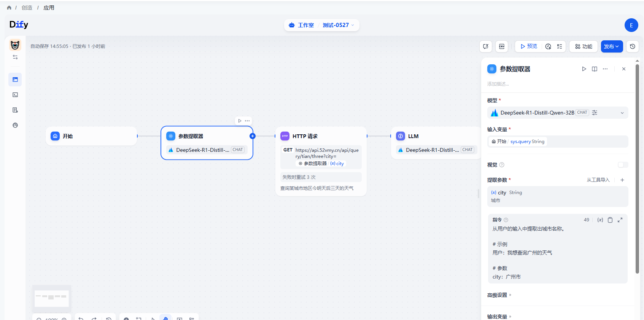Open the logs icon in left sidebar
The height and width of the screenshot is (320, 644).
coord(15,110)
